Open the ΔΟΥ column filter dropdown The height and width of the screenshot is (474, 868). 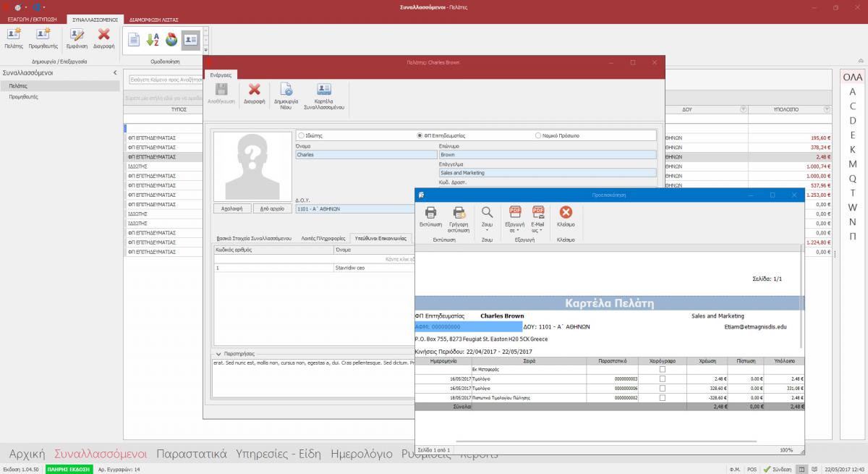tap(743, 109)
